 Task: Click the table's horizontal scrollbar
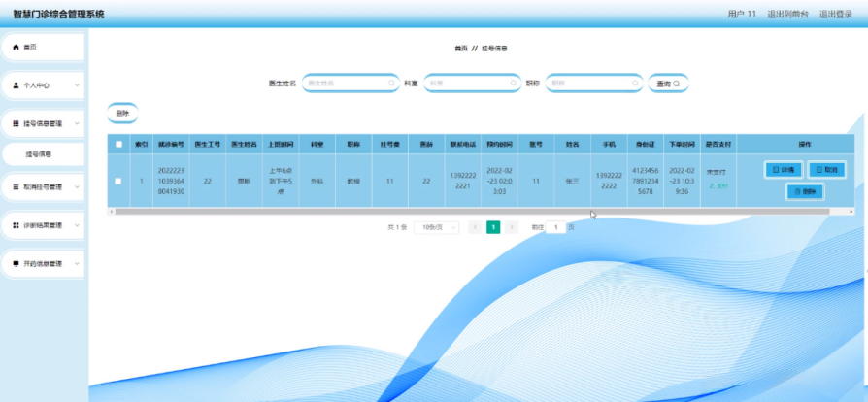(472, 212)
